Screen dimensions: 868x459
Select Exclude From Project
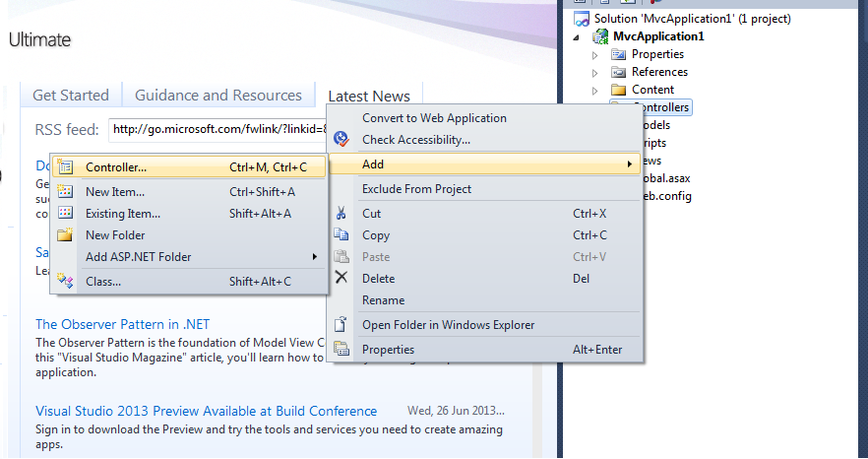pos(485,188)
